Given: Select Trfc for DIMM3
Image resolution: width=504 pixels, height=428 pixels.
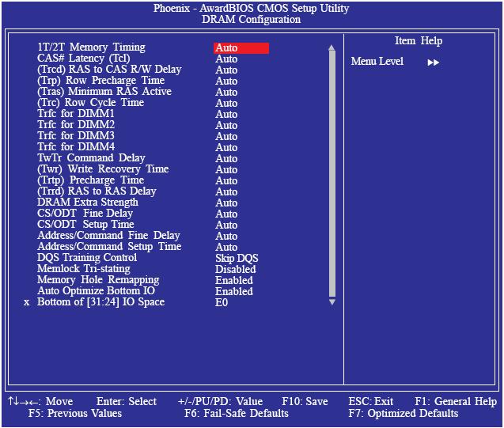Looking at the screenshot, I should [x=76, y=135].
